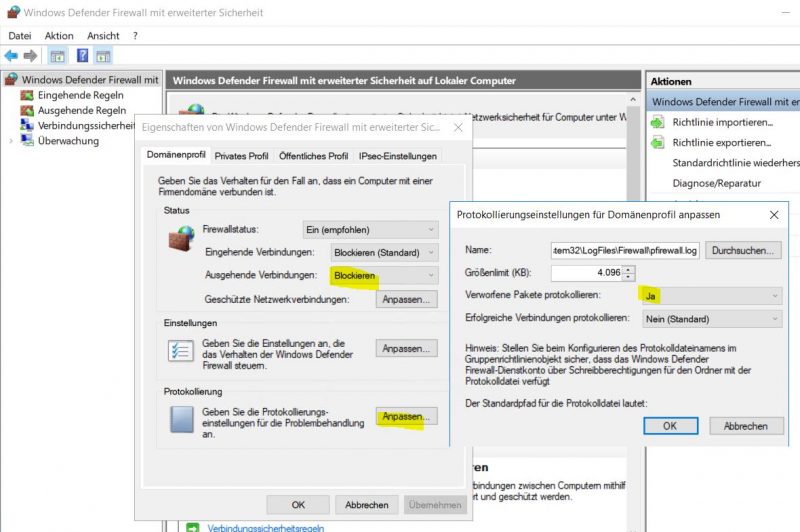The width and height of the screenshot is (800, 532).
Task: Click Richtlinie exportieren action
Action: click(x=721, y=143)
